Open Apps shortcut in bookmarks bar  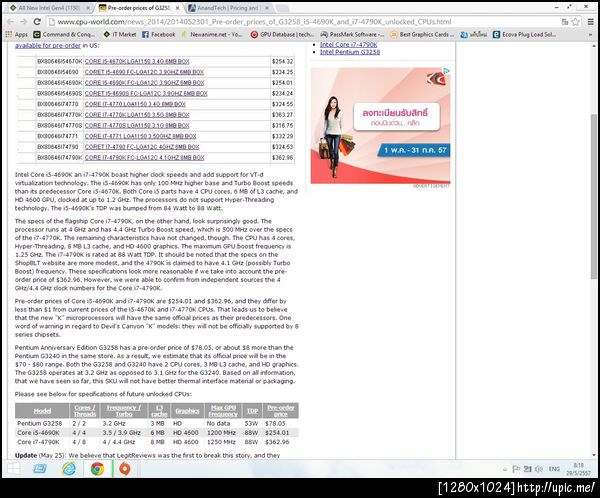pos(16,34)
